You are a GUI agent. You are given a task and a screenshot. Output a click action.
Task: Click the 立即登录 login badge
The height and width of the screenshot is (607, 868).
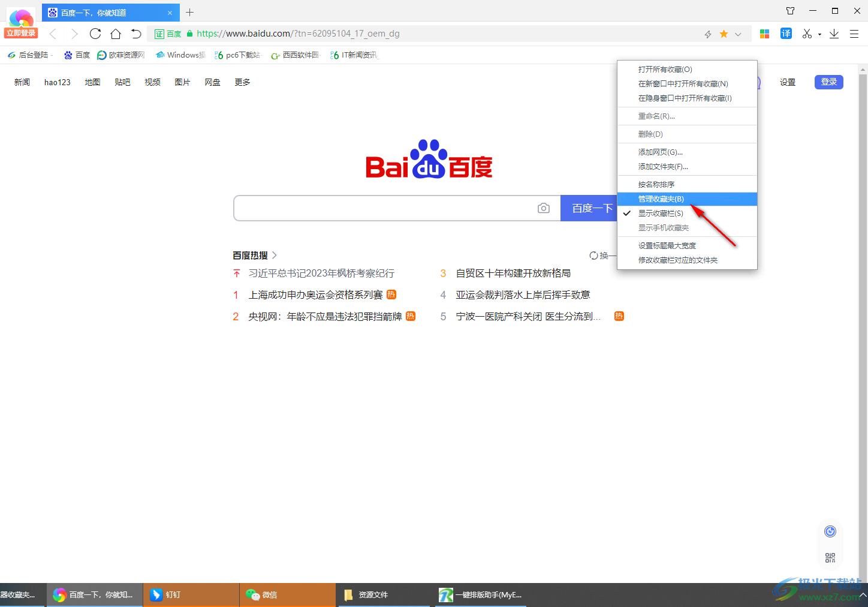coord(21,33)
